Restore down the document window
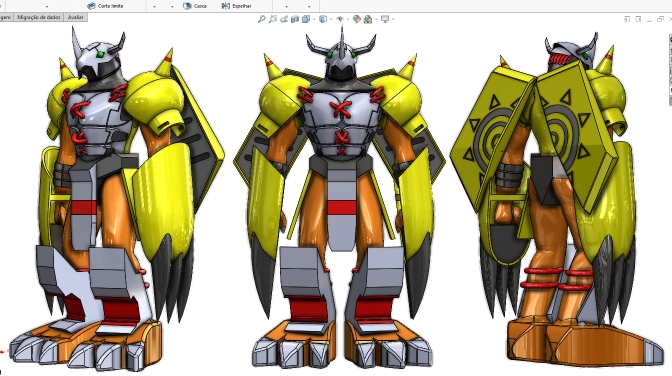This screenshot has height=376, width=672. (x=660, y=19)
